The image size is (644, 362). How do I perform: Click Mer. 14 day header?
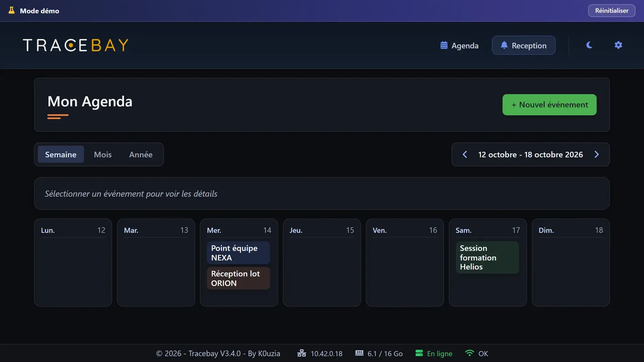239,230
